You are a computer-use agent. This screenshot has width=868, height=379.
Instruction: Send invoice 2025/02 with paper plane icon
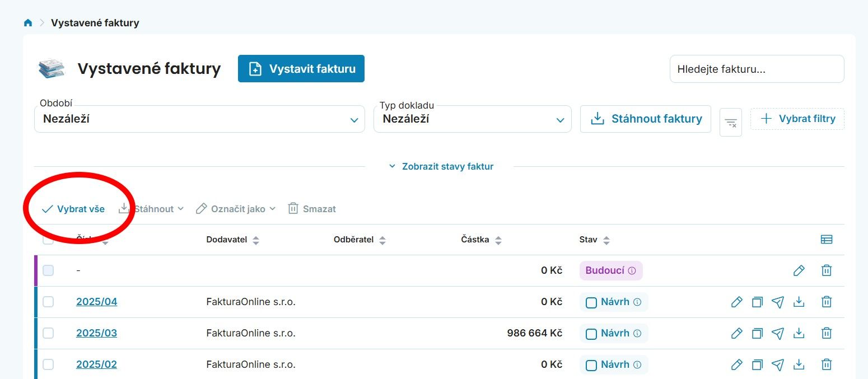777,364
